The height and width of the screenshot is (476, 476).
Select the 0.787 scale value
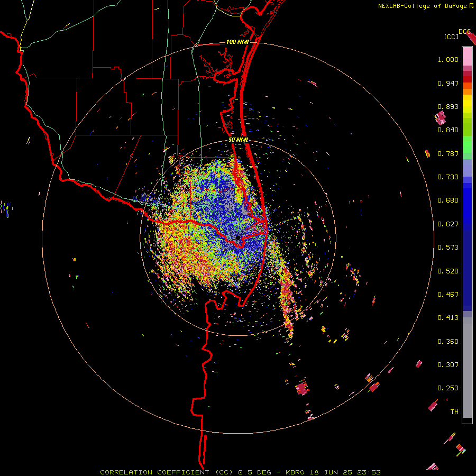pos(448,153)
